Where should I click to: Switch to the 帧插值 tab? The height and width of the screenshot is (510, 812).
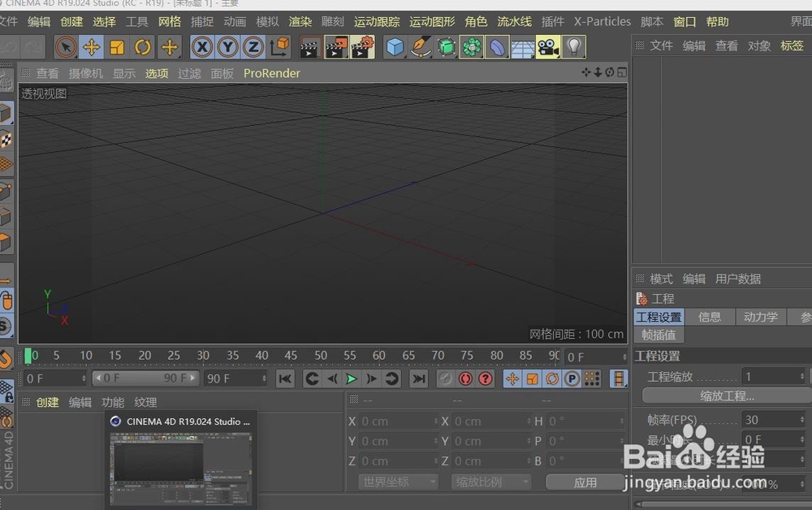659,335
